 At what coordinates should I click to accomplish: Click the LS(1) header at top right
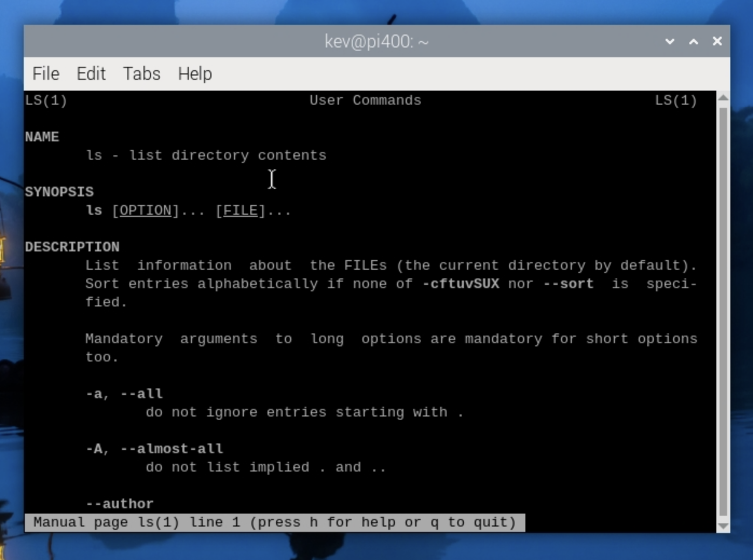676,100
